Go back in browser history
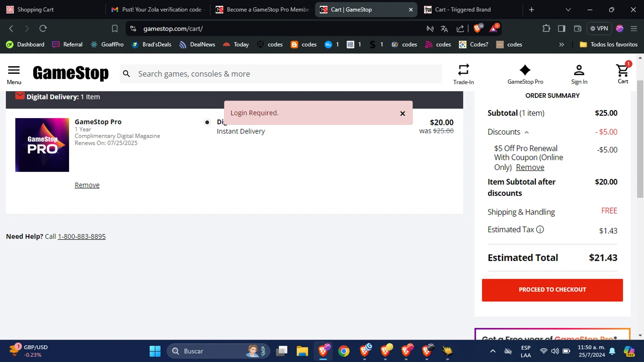The width and height of the screenshot is (644, 362). [11, 28]
